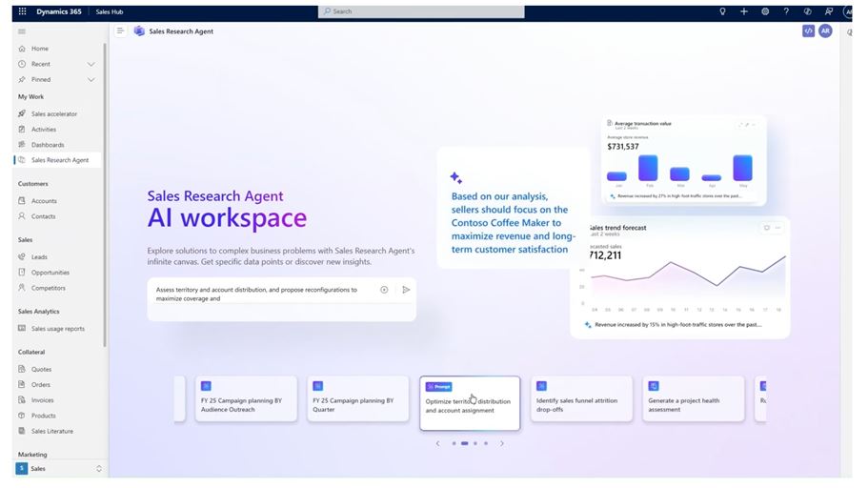Open the settings gear icon
Screen dimensions: 868x488
(765, 11)
